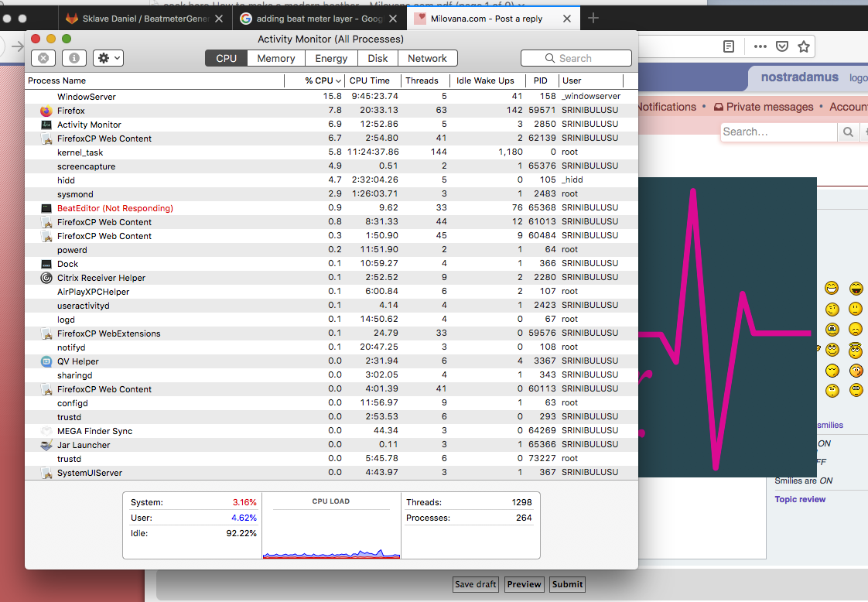This screenshot has height=602, width=868.
Task: Open the adding beat meter layer Google tab
Action: [319, 19]
